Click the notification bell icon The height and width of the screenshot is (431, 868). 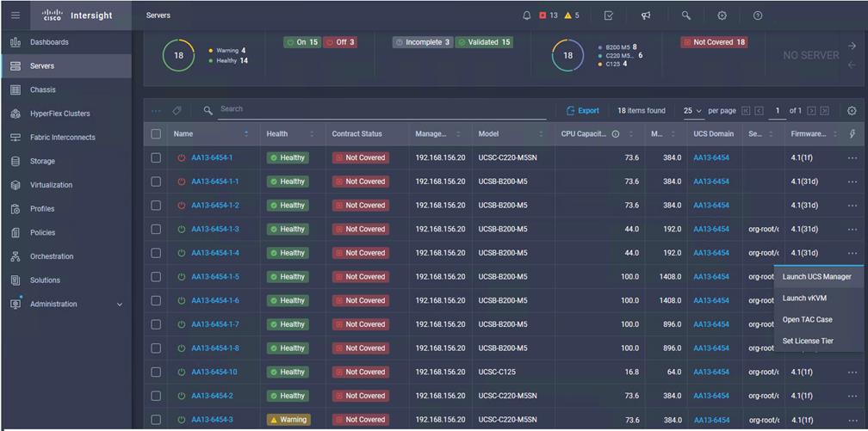click(x=526, y=15)
